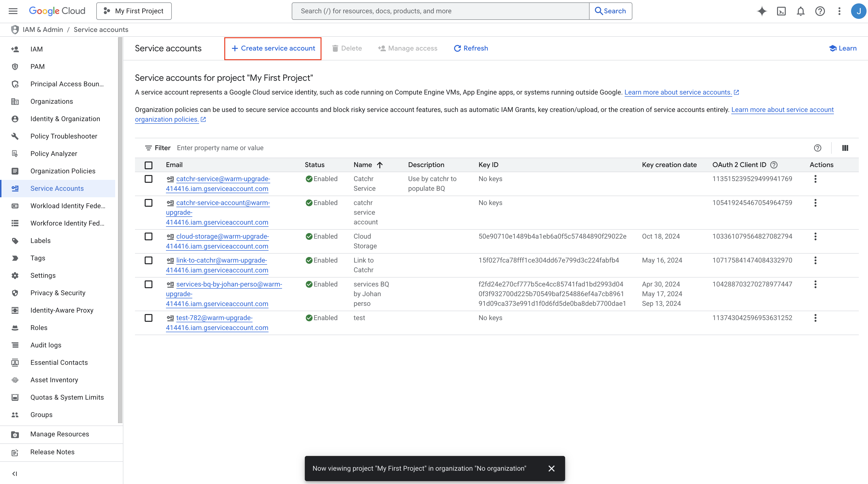Select cloud-storage account checkbox
The width and height of the screenshot is (868, 484).
pyautogui.click(x=148, y=236)
